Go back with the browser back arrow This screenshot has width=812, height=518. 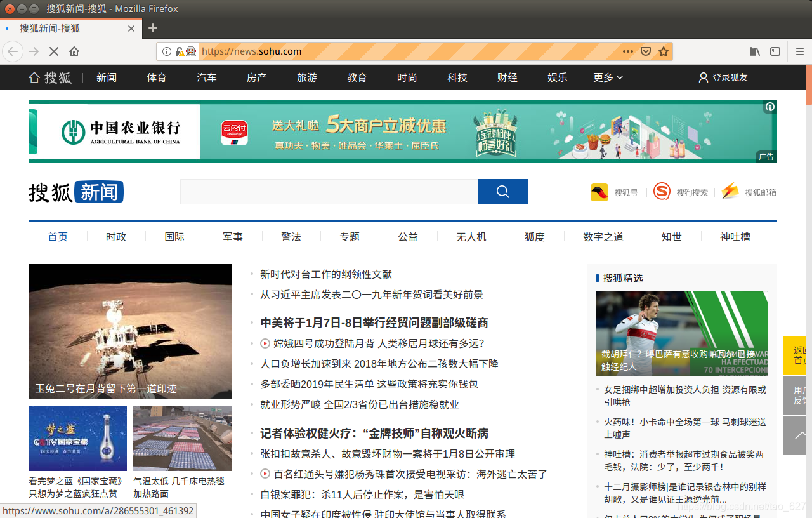pyautogui.click(x=12, y=51)
